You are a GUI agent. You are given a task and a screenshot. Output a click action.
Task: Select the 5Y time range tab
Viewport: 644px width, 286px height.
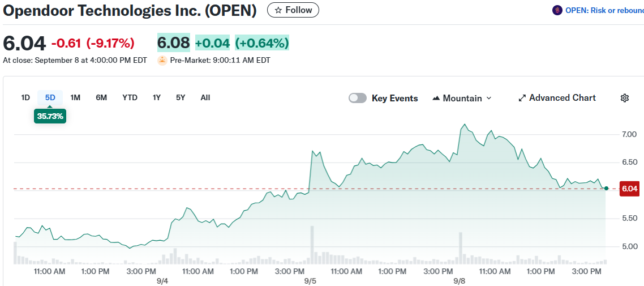[x=181, y=98]
